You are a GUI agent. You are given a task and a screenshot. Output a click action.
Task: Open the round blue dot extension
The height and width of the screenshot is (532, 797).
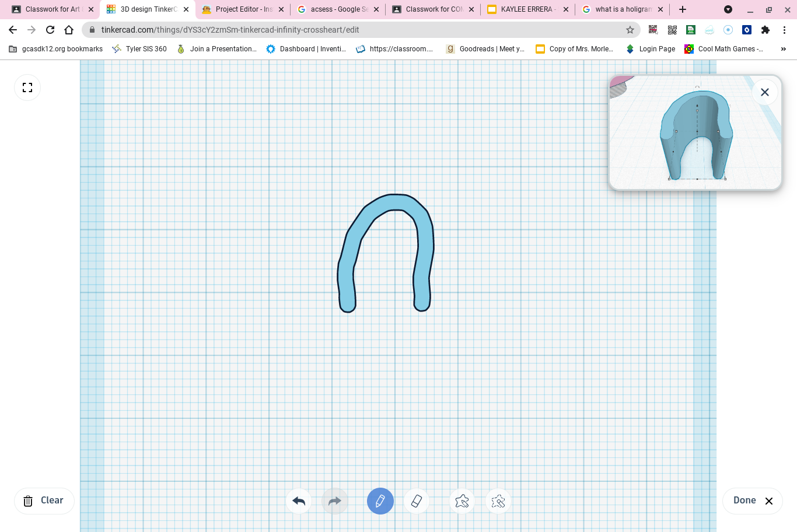[x=728, y=30]
